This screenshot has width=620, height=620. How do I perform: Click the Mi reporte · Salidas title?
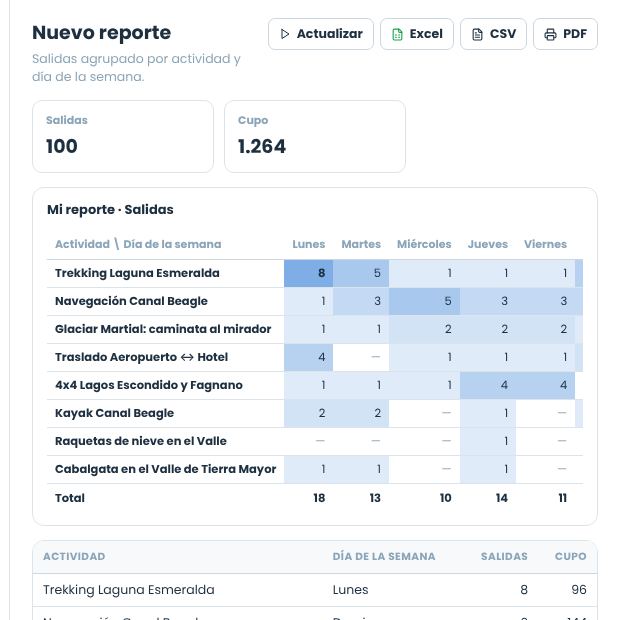pyautogui.click(x=110, y=210)
